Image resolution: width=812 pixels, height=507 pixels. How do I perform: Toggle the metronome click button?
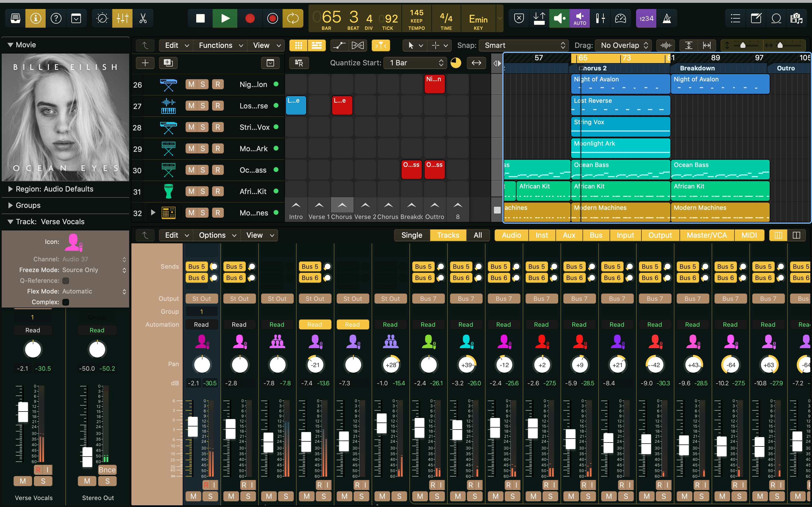(x=667, y=18)
